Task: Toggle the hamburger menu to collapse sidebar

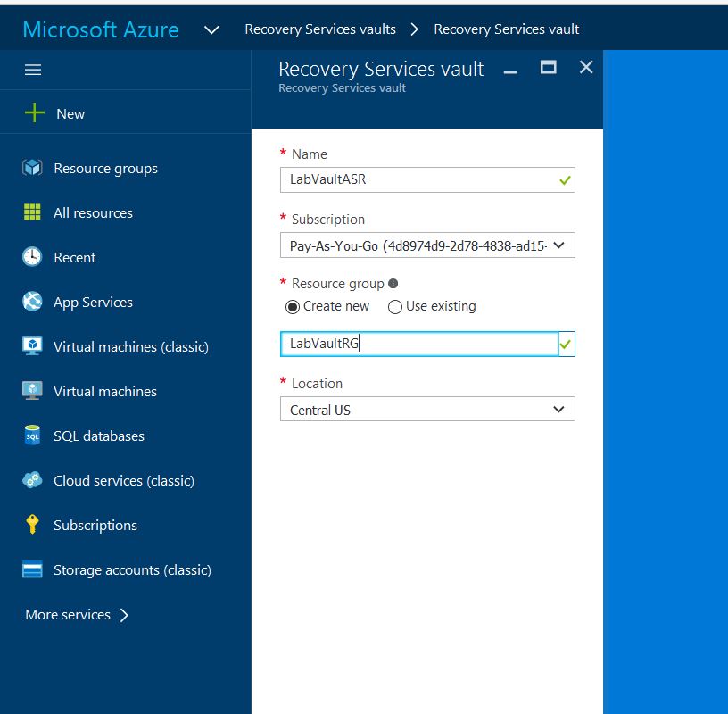Action: [33, 70]
